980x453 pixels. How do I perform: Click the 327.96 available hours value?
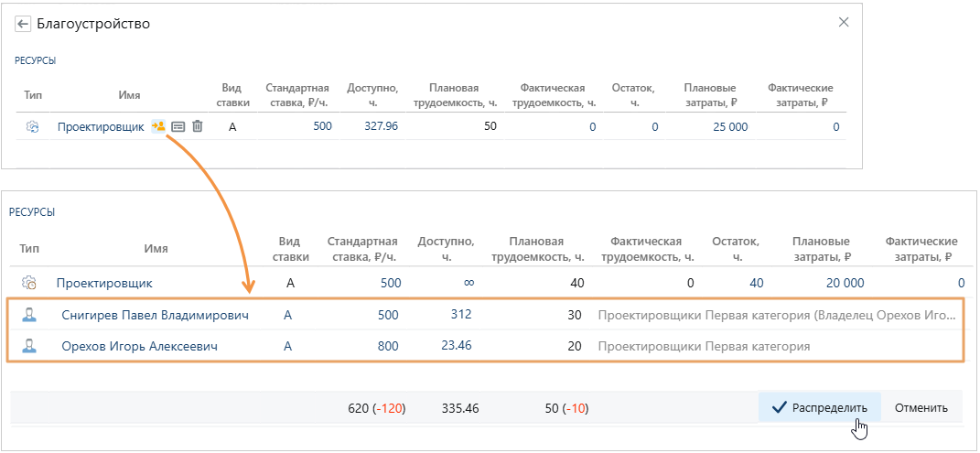tap(380, 126)
